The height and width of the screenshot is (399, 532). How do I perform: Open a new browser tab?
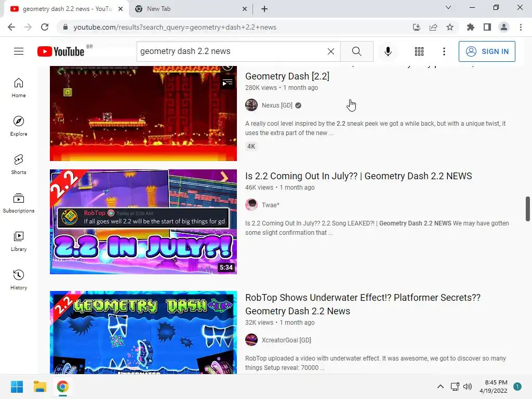pos(264,9)
